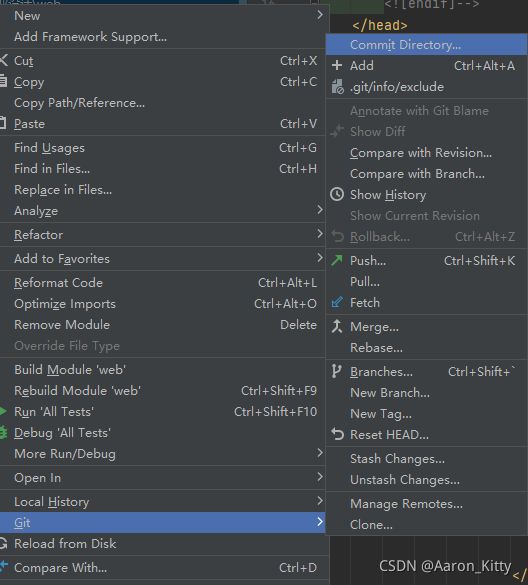Click the Merge fork icon

tap(337, 326)
